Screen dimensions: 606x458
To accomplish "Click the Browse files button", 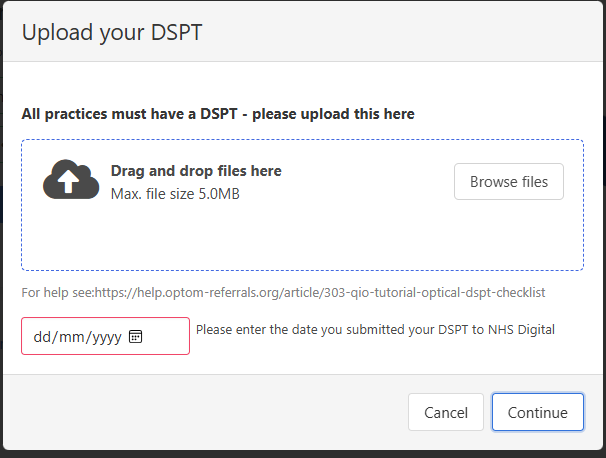I will 509,182.
